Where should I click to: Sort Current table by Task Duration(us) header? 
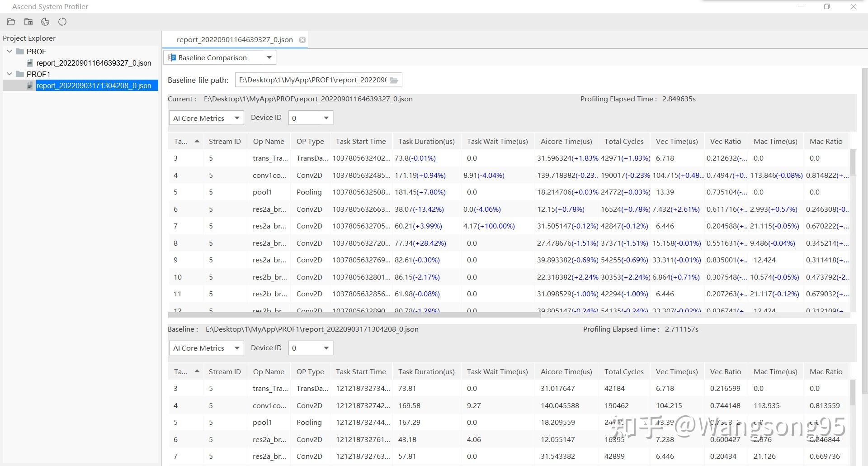click(x=426, y=142)
